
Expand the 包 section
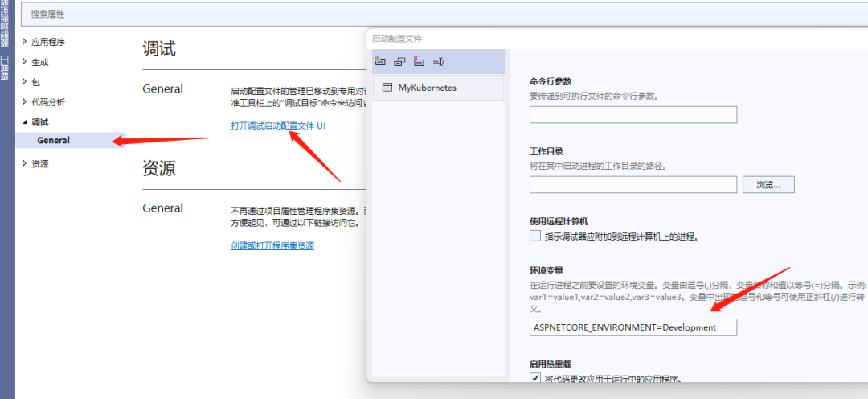pos(24,82)
